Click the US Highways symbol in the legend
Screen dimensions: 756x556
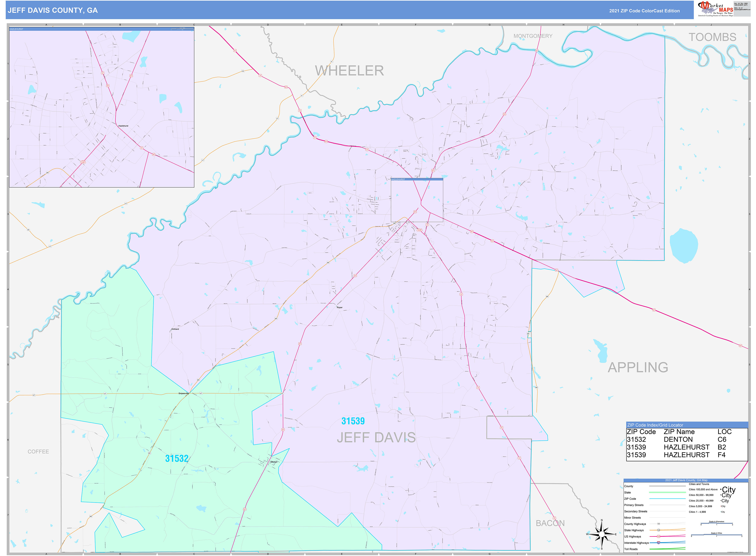(x=659, y=536)
